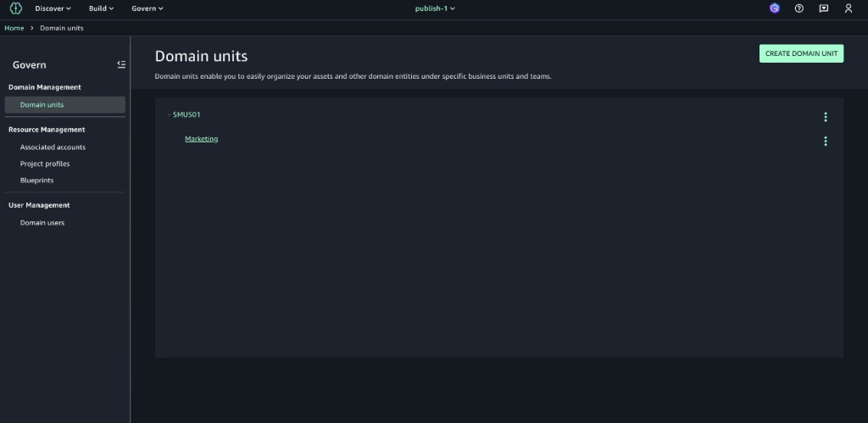This screenshot has height=423, width=868.
Task: Click the feedback chat icon
Action: point(823,8)
